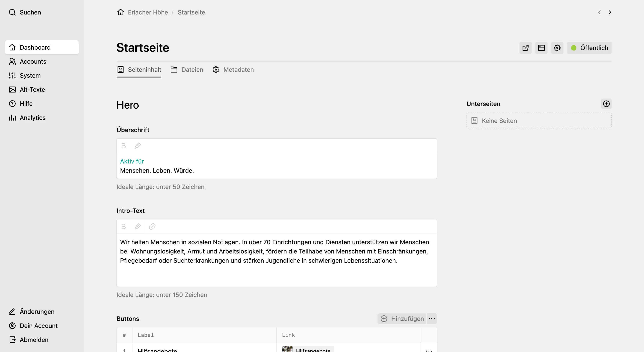Screen dimensions: 644x352
Task: Click the home icon in the breadcrumb
Action: click(120, 12)
